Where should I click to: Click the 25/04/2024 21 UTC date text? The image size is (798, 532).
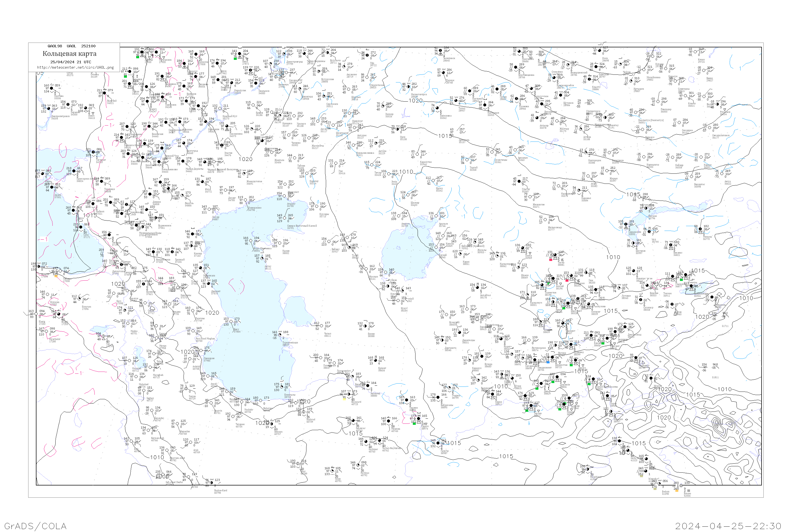70,62
